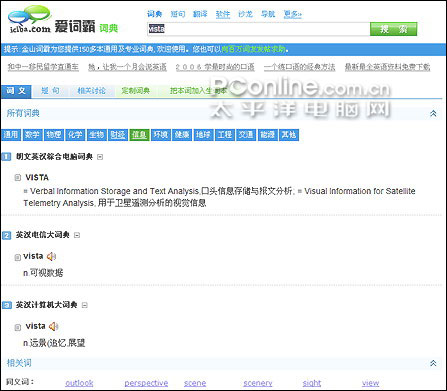Choose the 地球 category button
Viewport: 447px width, 391px height.
point(203,135)
